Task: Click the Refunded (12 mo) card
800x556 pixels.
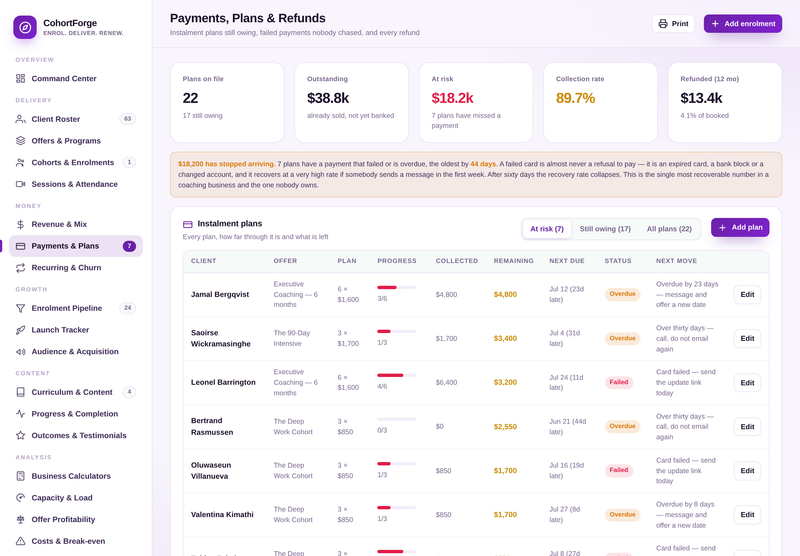Action: [725, 103]
